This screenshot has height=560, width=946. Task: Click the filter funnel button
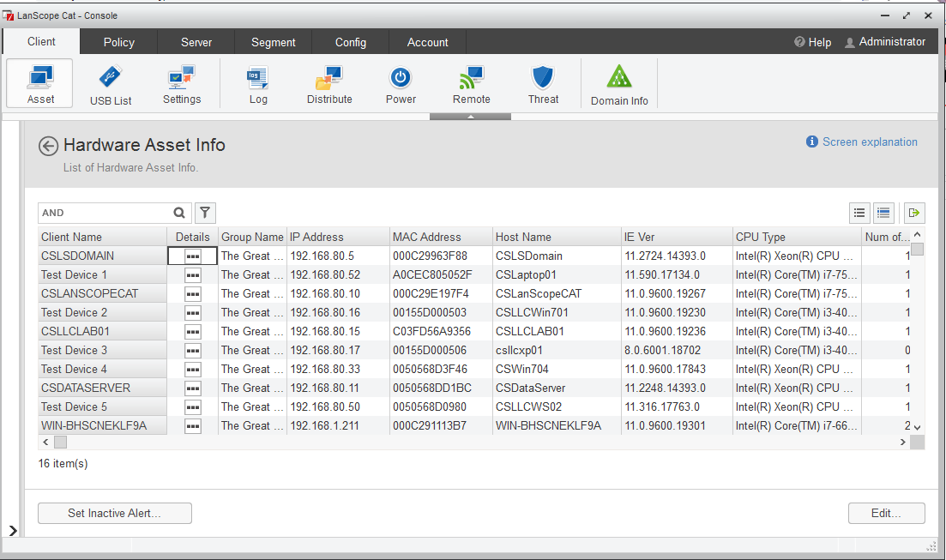205,213
